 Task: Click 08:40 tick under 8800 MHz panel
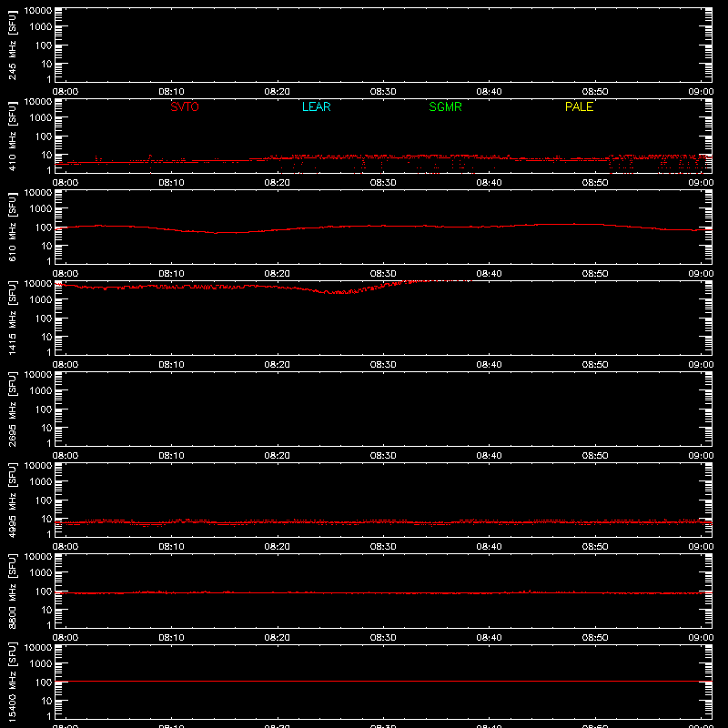point(489,638)
